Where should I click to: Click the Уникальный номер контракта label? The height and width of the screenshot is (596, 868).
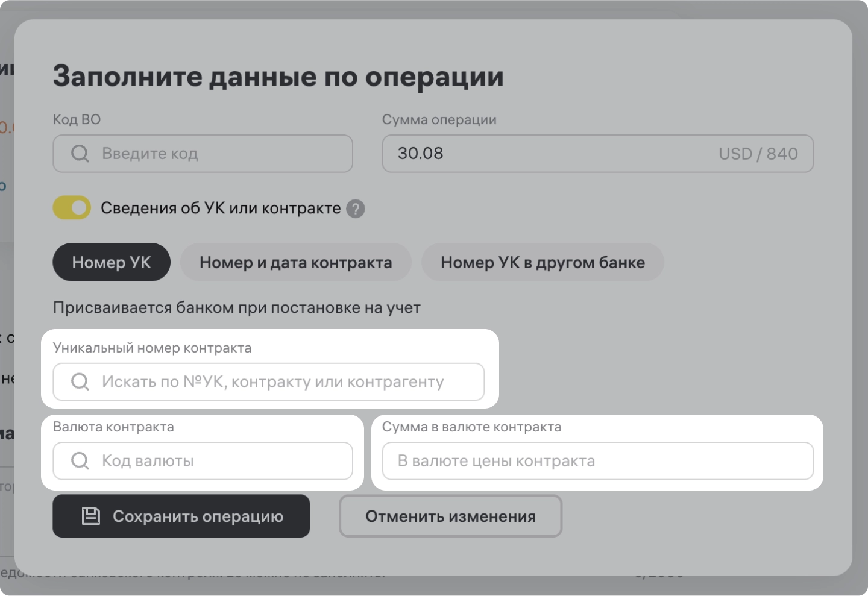coord(153,348)
